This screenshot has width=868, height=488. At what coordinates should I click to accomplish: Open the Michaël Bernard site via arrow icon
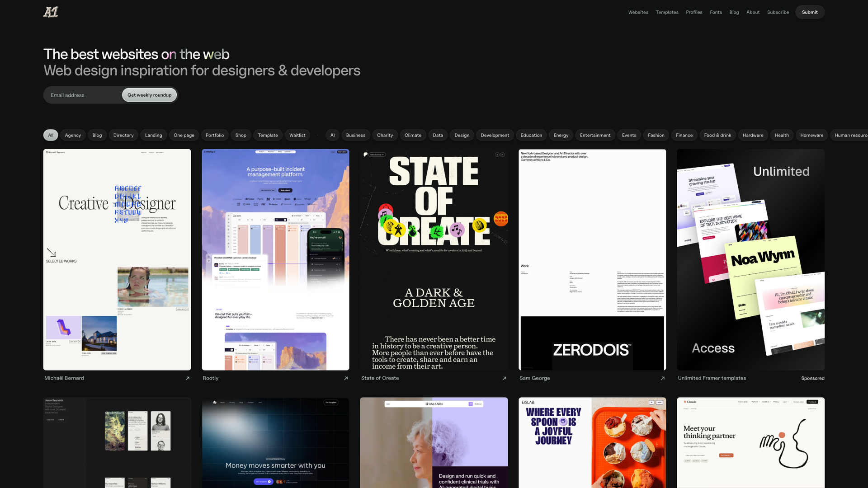(x=187, y=378)
